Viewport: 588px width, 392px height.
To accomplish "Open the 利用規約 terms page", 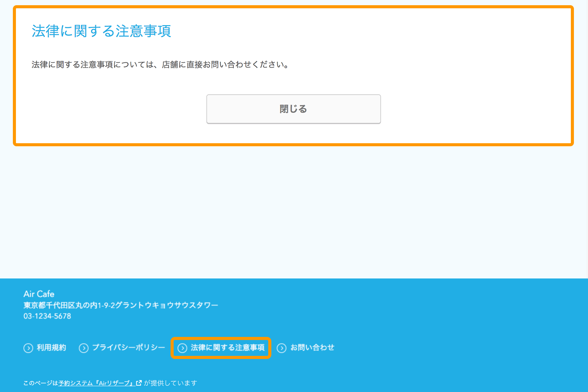I will 51,348.
